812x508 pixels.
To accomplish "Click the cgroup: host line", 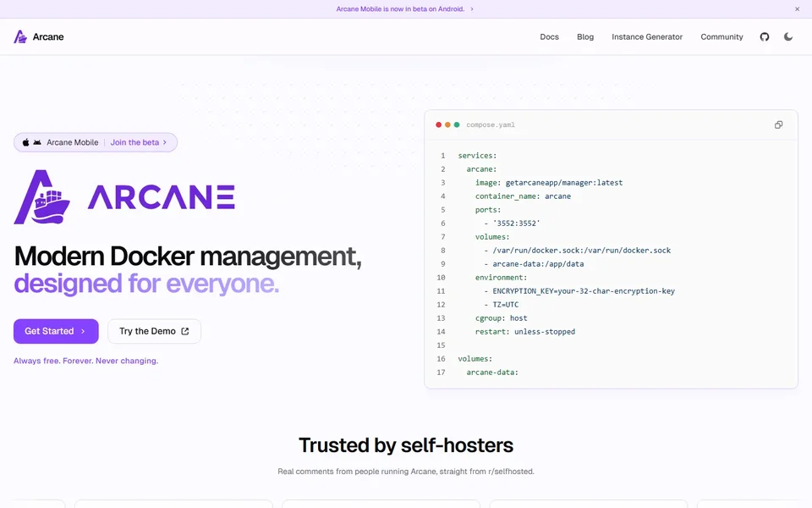I will point(502,317).
